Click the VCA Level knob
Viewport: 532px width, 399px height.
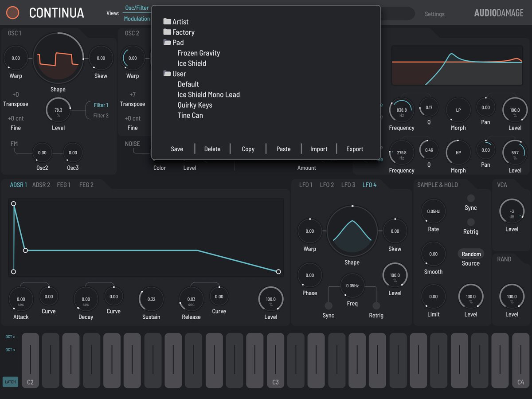(x=512, y=211)
